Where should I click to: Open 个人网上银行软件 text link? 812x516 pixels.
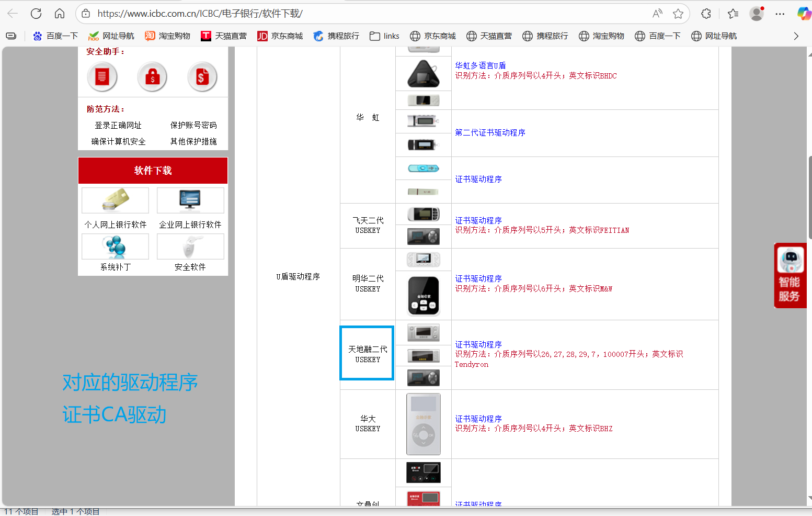pos(116,225)
